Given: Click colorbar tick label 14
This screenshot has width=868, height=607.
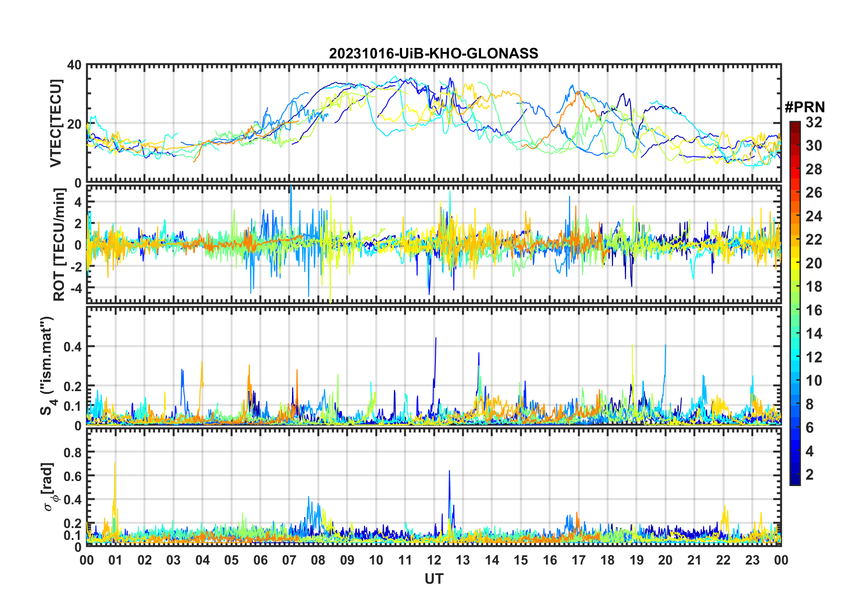Looking at the screenshot, I should [814, 334].
